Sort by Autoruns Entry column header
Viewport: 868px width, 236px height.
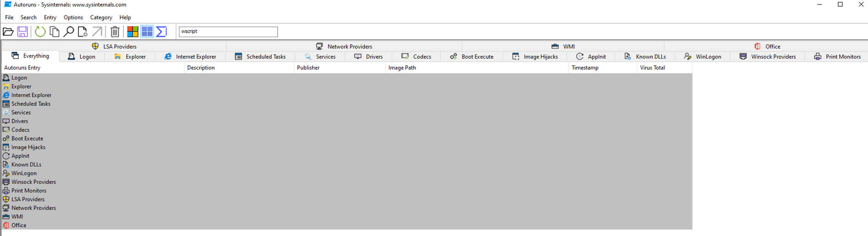(x=93, y=68)
